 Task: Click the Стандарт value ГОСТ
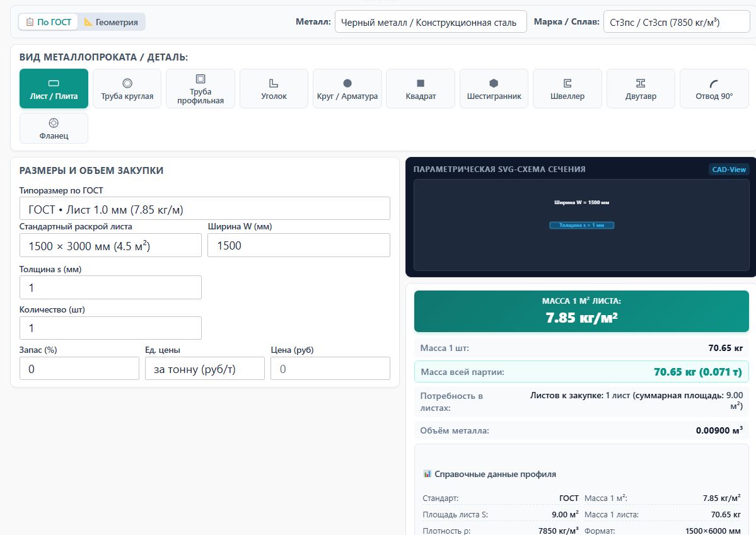coord(569,498)
